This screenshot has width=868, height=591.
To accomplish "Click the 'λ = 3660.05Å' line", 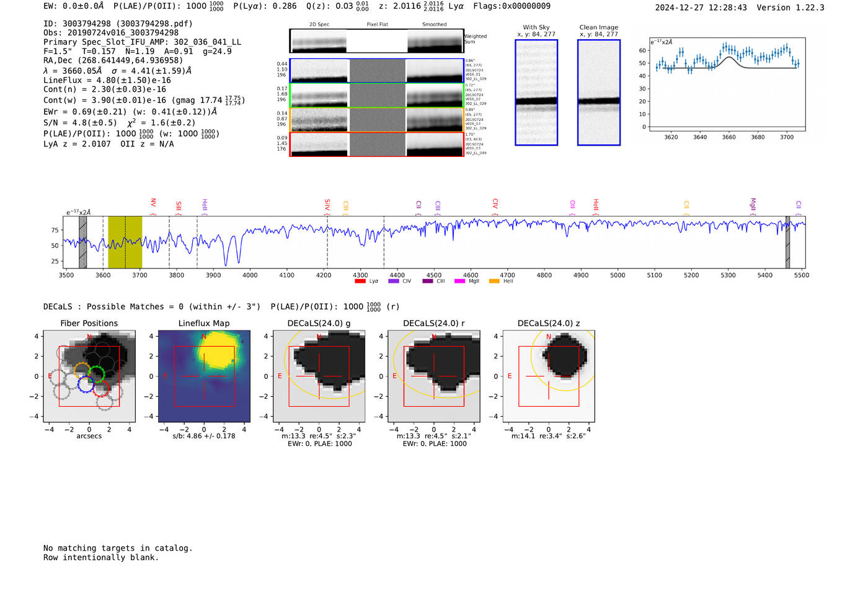I will pyautogui.click(x=118, y=71).
